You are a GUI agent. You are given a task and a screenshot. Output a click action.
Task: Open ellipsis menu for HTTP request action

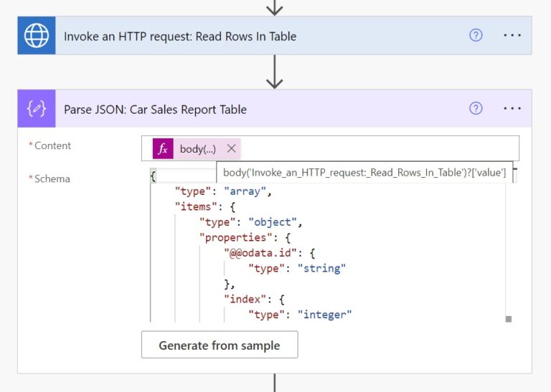coord(512,36)
